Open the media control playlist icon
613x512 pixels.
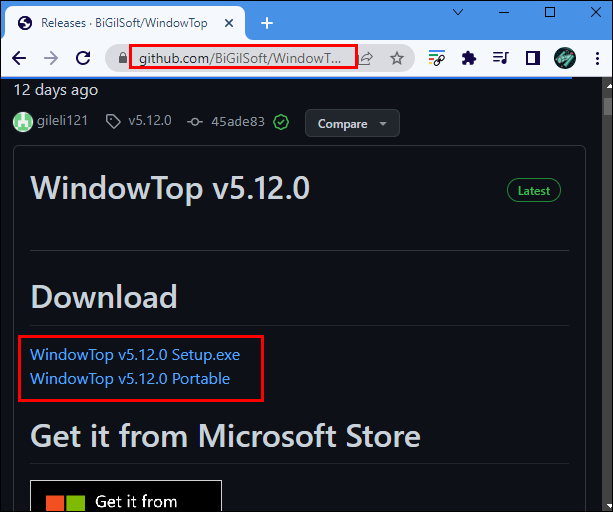pos(500,58)
